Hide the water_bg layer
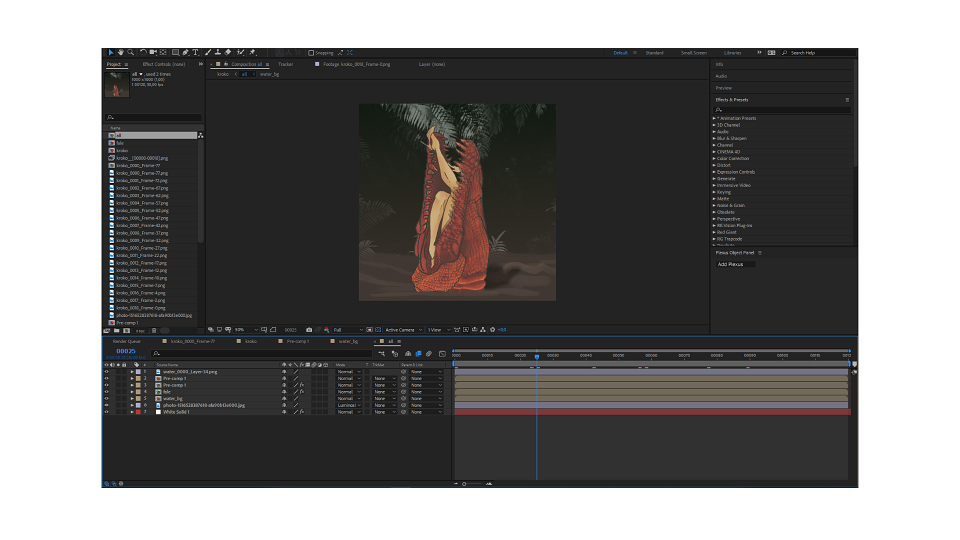 (107, 399)
